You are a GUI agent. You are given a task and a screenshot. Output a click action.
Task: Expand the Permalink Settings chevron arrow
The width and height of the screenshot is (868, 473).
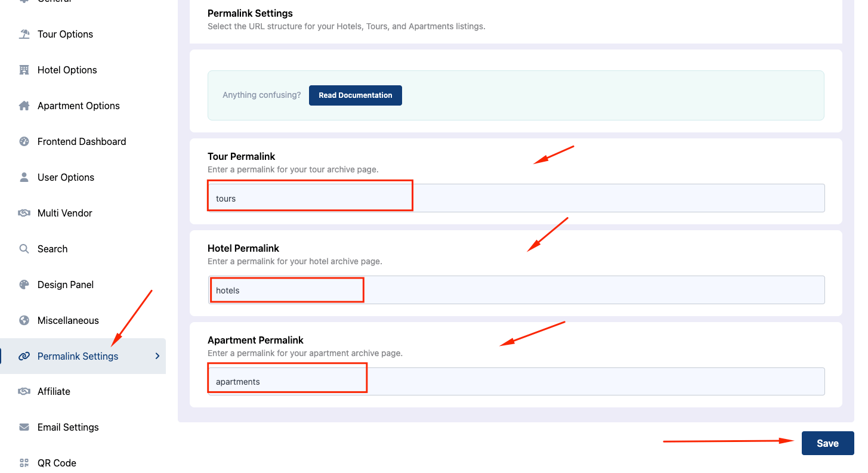(157, 356)
